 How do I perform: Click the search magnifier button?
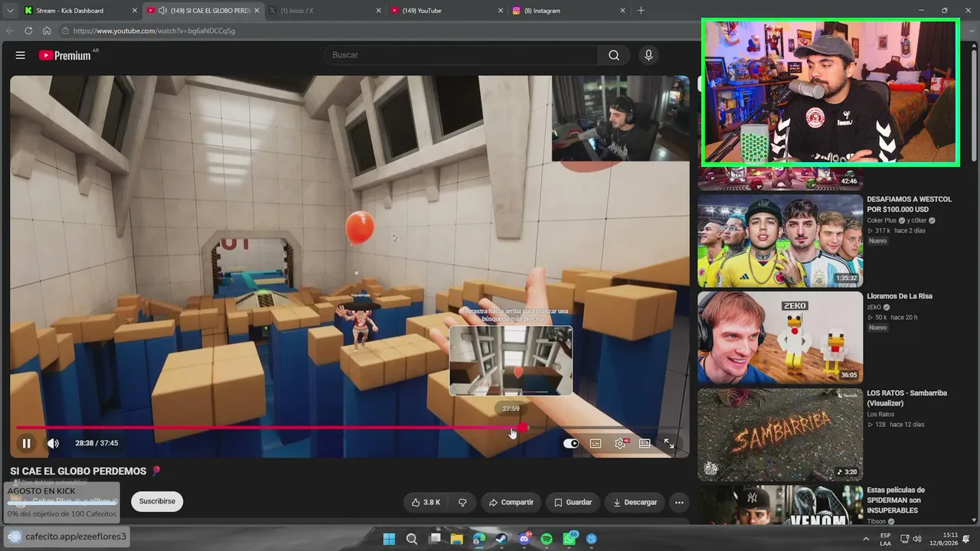(x=614, y=55)
